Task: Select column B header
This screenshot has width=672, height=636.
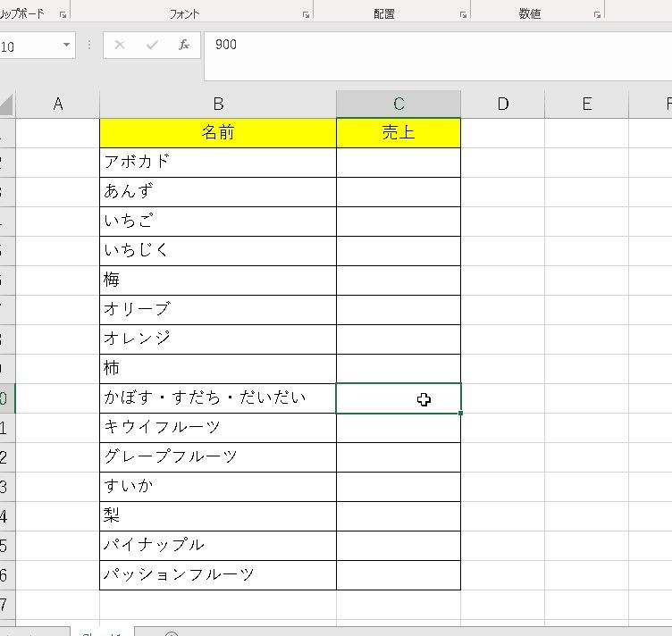Action: tap(217, 104)
